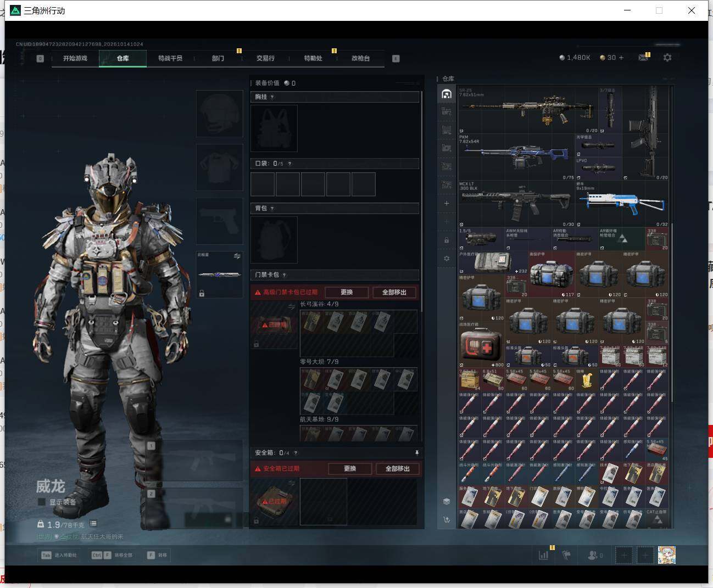Image resolution: width=713 pixels, height=588 pixels.
Task: Click the help question mark beside 背包
Action: (272, 209)
